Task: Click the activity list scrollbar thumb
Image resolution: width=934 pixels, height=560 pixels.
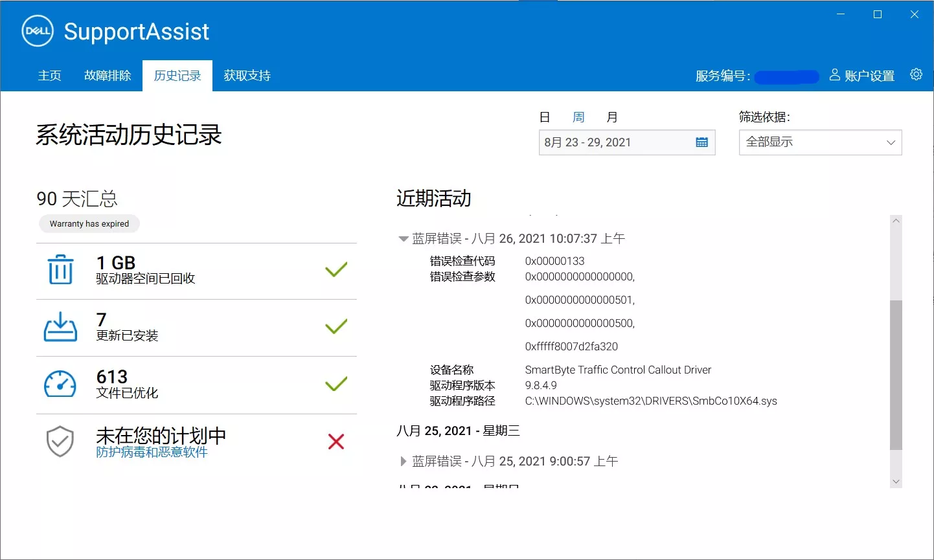Action: [x=896, y=375]
